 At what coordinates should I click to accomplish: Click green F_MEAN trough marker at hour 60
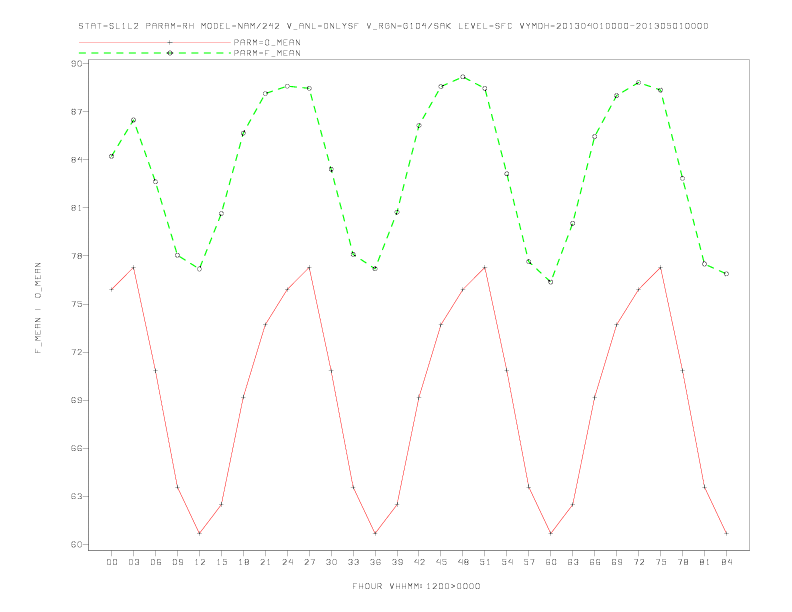(551, 282)
